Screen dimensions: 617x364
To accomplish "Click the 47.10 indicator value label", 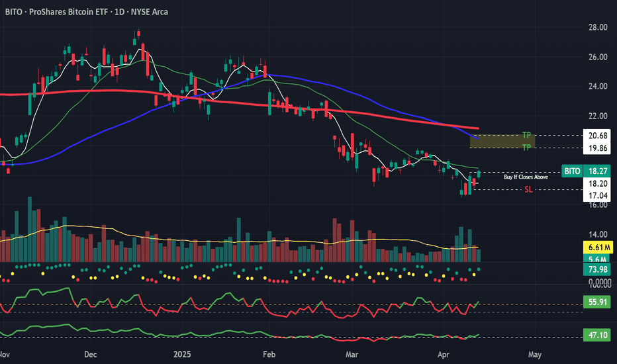I will [597, 336].
